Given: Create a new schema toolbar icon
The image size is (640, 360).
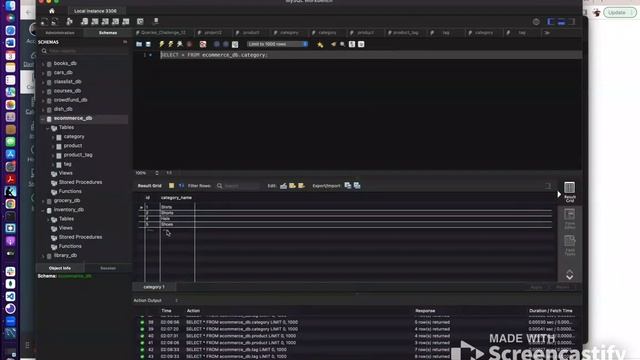Looking at the screenshot, I should coord(84,21).
